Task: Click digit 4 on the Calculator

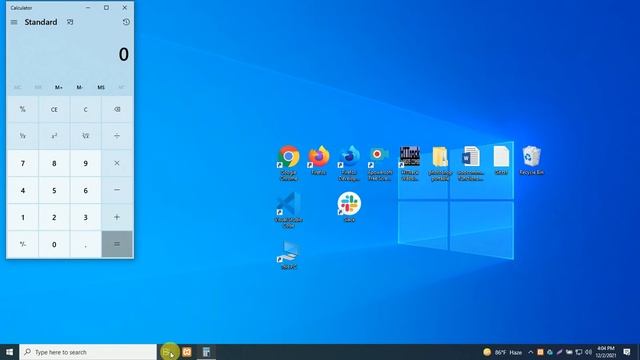Action: (23, 190)
